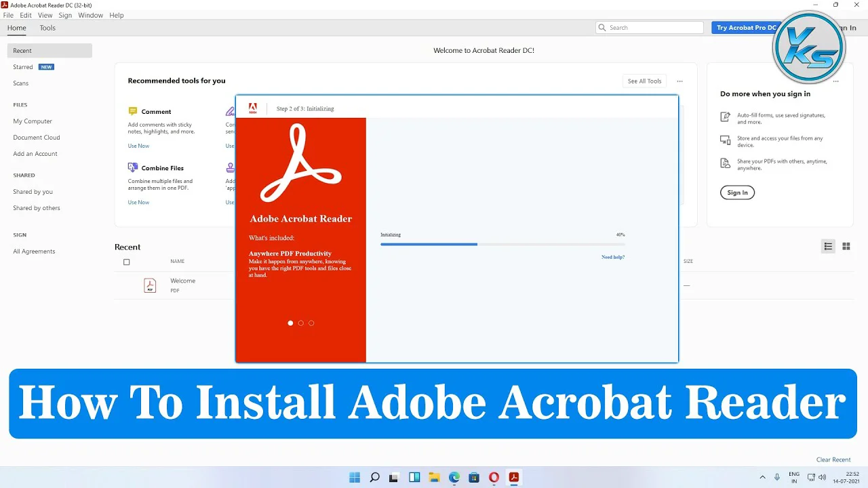The height and width of the screenshot is (488, 868).
Task: Open Task View on the taskbar
Action: pos(394,477)
